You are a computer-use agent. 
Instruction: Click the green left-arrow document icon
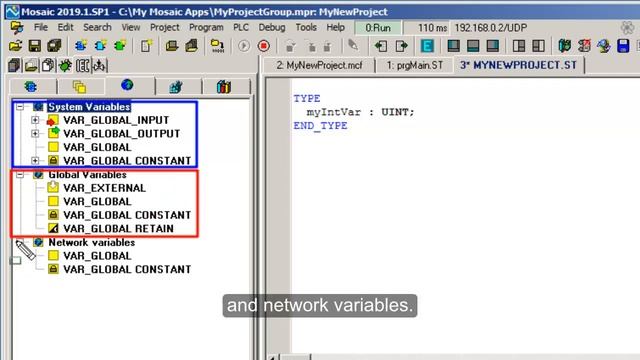381,46
